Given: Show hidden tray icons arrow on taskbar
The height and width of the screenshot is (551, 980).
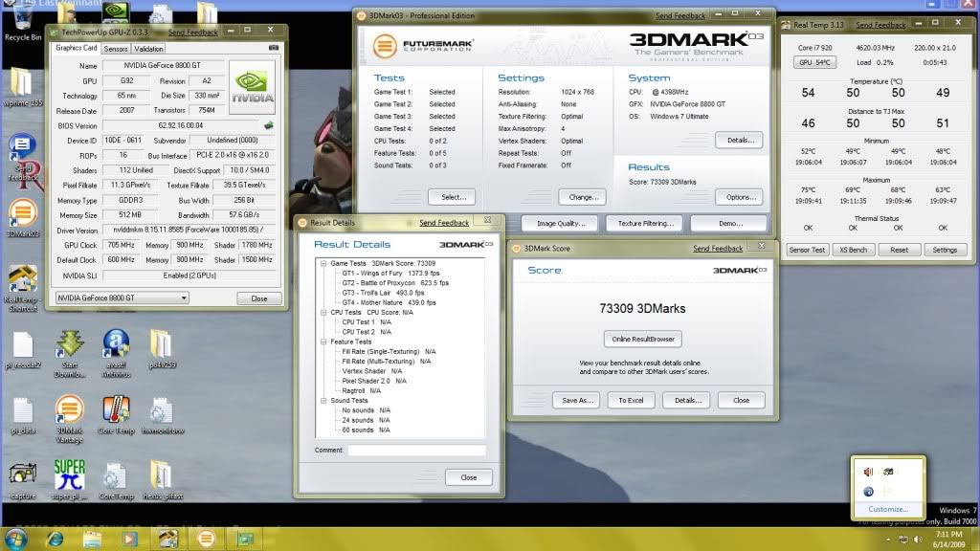Looking at the screenshot, I should [x=888, y=540].
